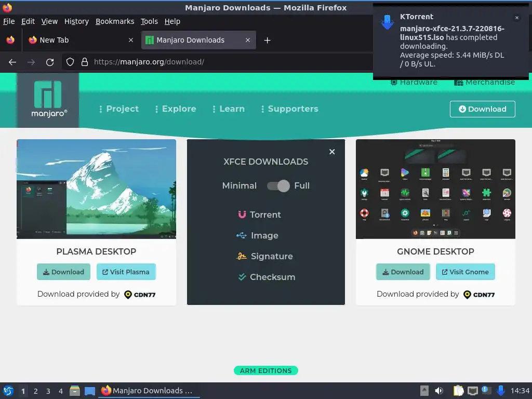Expand the Learn navigation menu
This screenshot has width=532, height=399.
pos(229,109)
